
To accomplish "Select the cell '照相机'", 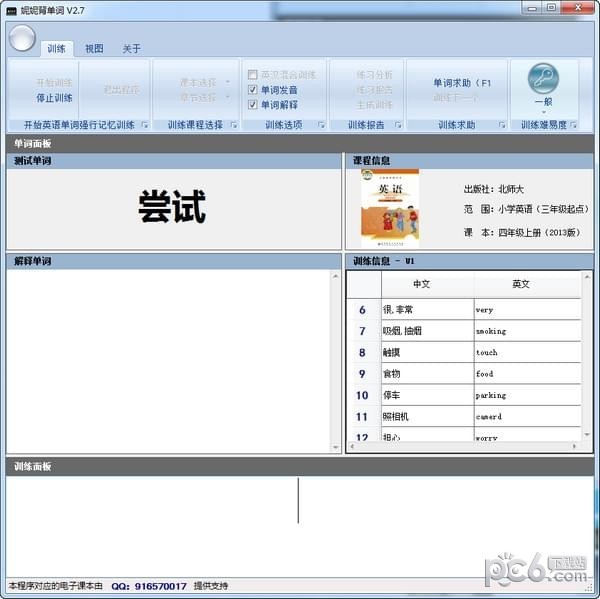I will pos(428,417).
